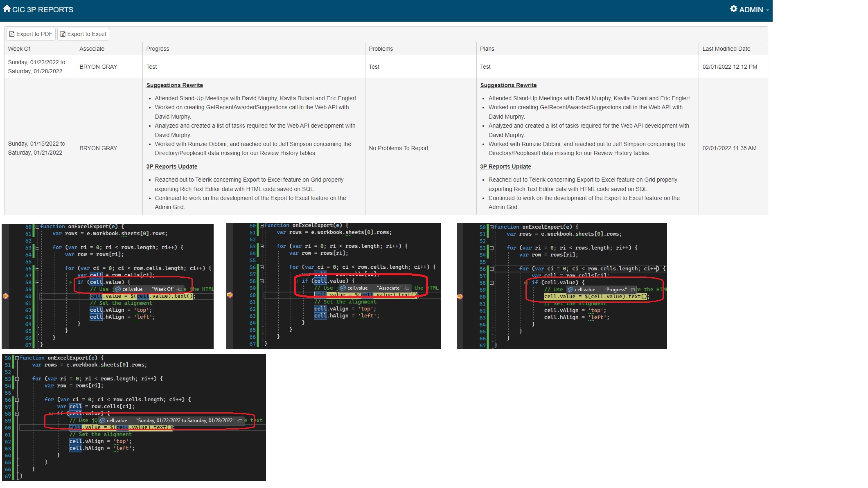Viewport: 868px width, 488px height.
Task: Click the variable cube icon in the date-range datatip
Action: pyautogui.click(x=103, y=421)
